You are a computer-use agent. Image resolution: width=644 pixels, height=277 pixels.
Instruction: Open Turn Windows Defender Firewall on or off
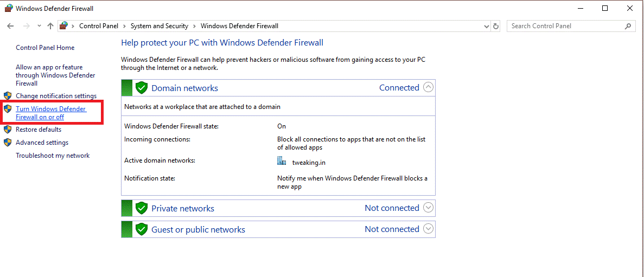[51, 113]
